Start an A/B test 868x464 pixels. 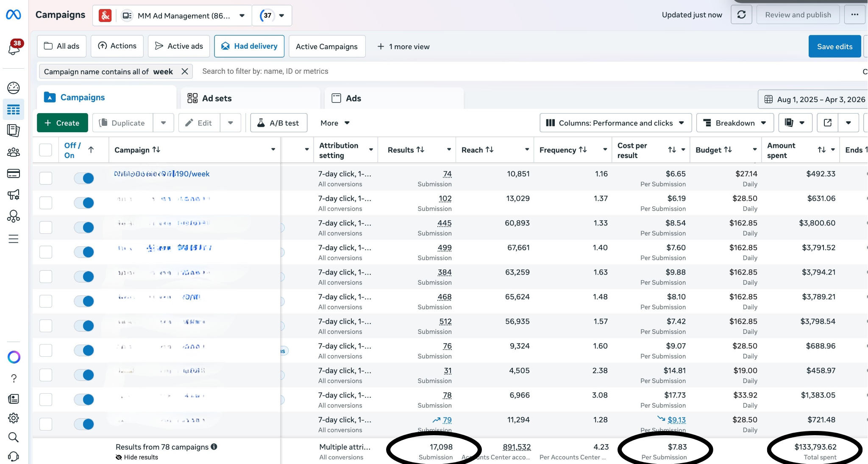click(x=278, y=123)
